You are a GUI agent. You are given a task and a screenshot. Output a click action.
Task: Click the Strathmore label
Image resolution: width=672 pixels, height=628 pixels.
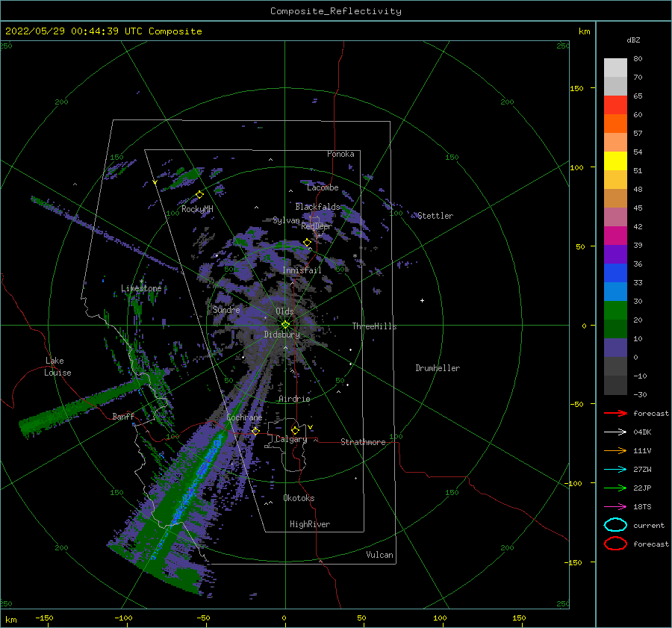(363, 442)
